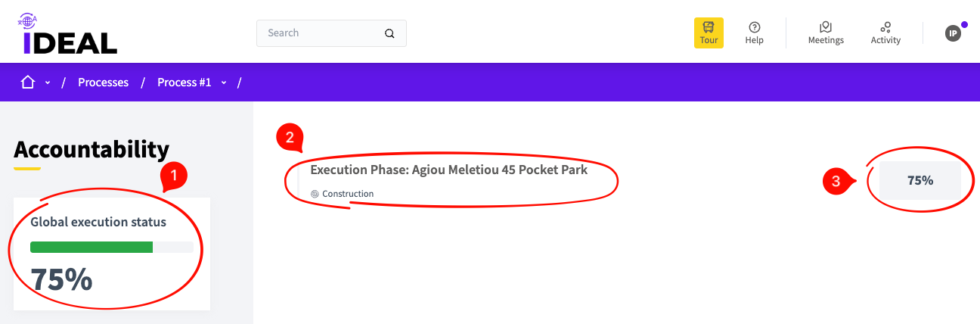Click the home icon in breadcrumb

coord(28,83)
